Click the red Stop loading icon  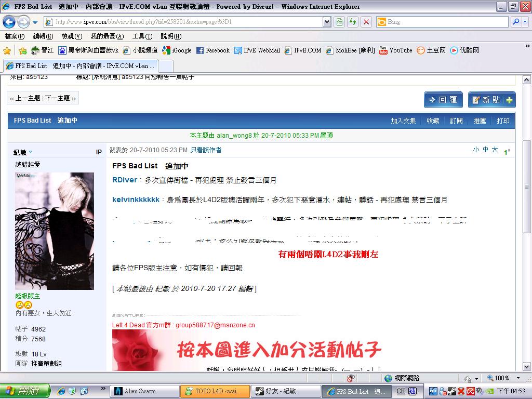366,22
